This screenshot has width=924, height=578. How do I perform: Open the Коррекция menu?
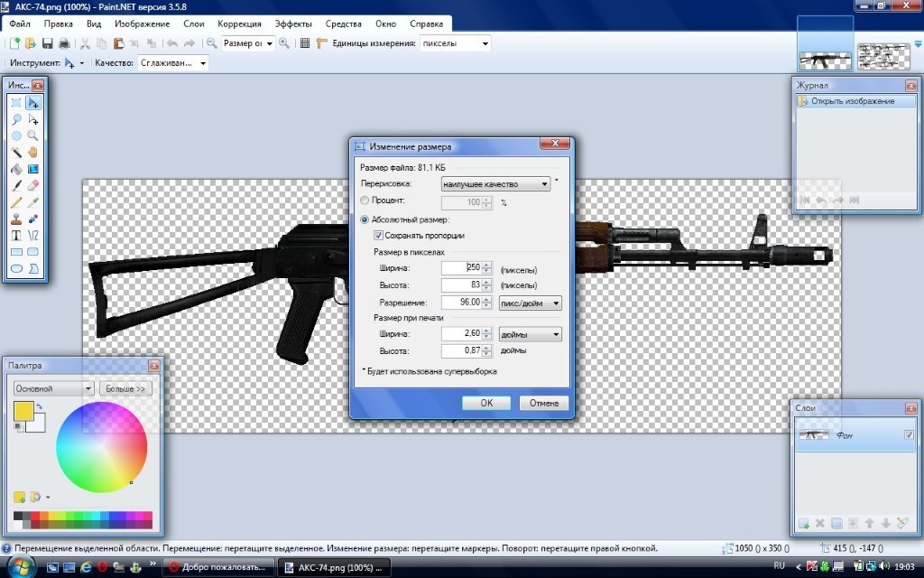point(239,23)
